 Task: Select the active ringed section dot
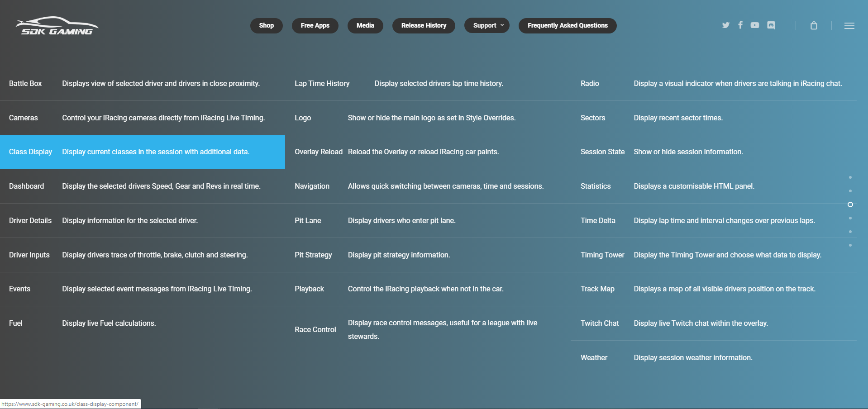click(x=850, y=204)
